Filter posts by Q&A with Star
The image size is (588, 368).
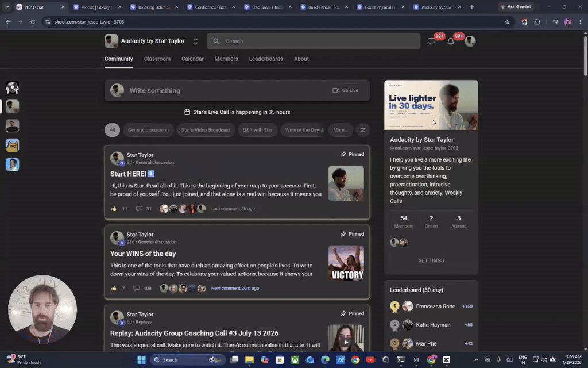point(257,130)
